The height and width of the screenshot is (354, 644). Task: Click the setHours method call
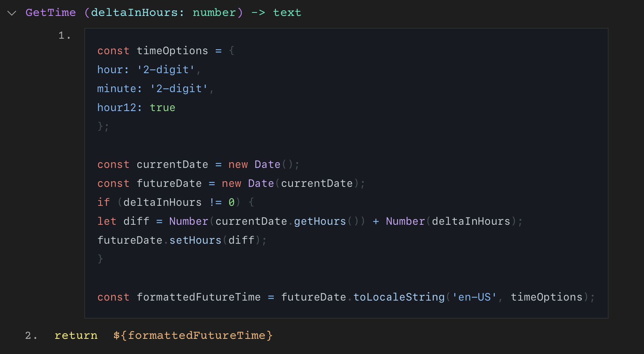coord(195,240)
